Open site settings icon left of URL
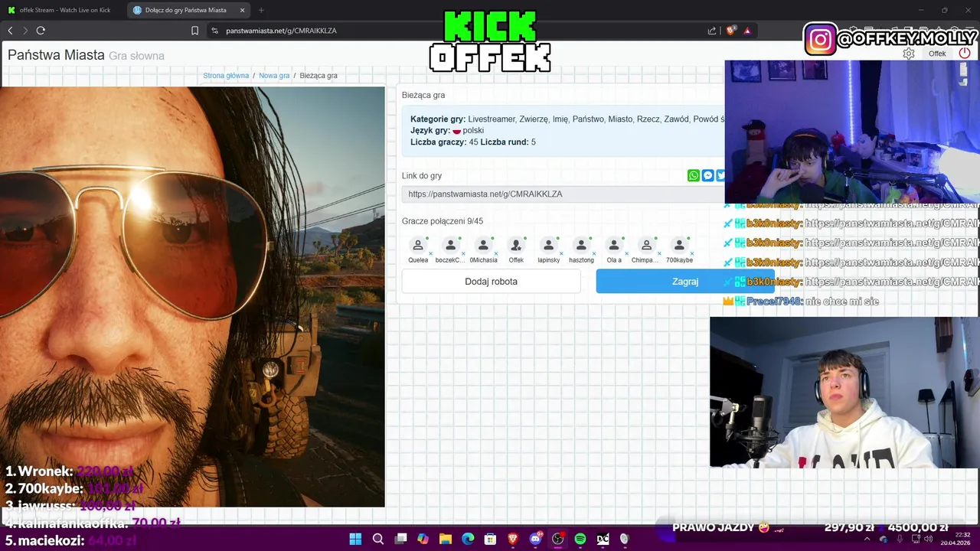980x551 pixels. [215, 31]
